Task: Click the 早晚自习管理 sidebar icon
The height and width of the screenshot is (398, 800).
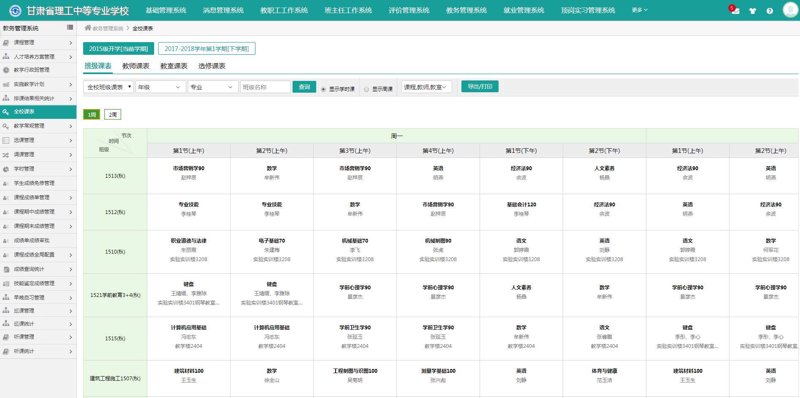Action: tap(6, 296)
